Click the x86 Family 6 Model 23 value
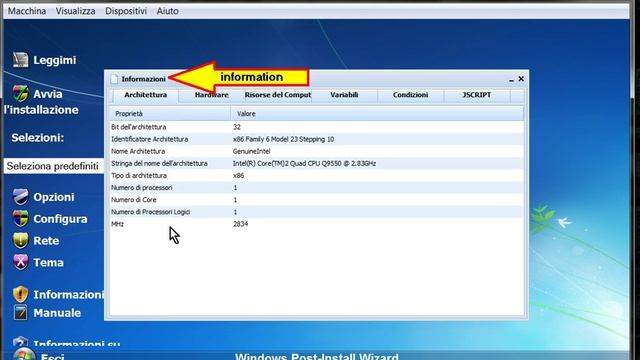Screen dimensions: 640x360 pyautogui.click(x=283, y=139)
